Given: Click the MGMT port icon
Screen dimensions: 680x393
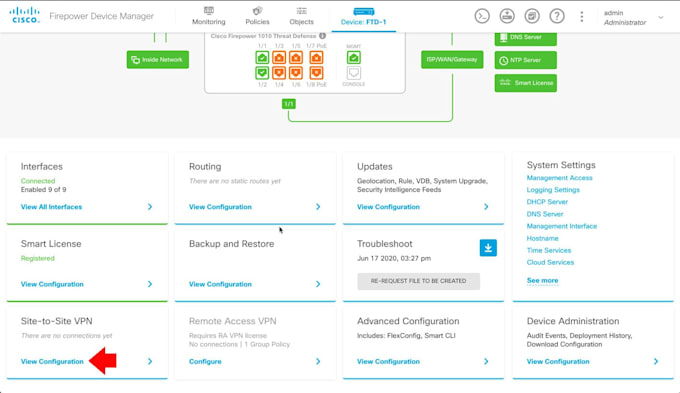Looking at the screenshot, I should [353, 57].
